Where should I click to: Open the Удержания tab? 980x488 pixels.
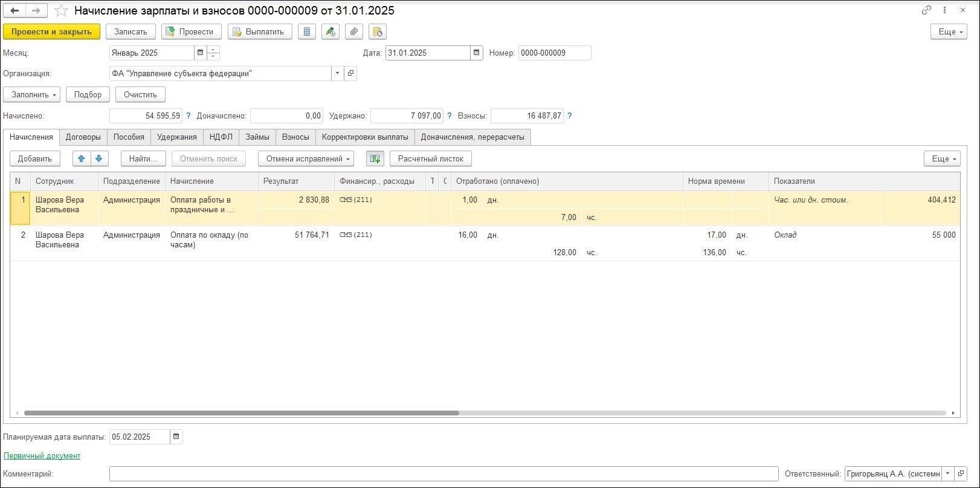[x=177, y=137]
